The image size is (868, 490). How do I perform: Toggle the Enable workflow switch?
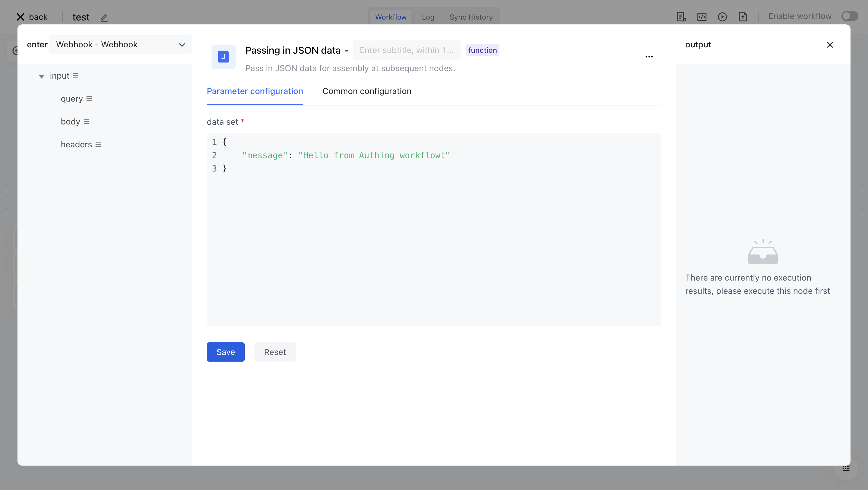click(x=849, y=16)
